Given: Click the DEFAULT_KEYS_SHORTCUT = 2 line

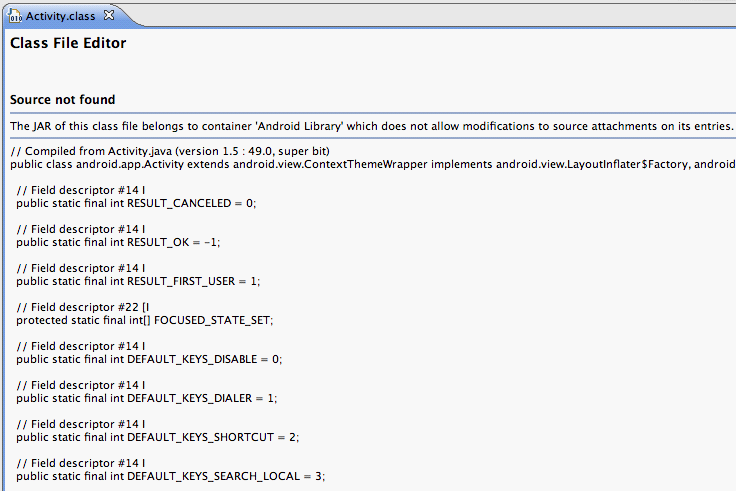Looking at the screenshot, I should (x=157, y=437).
